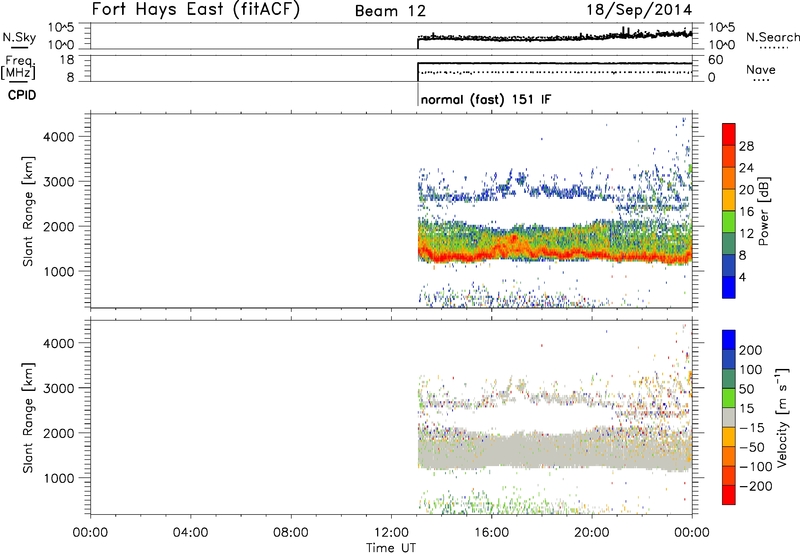800x554 pixels.
Task: Click the '-15' Velocity color bar label
Action: (752, 428)
